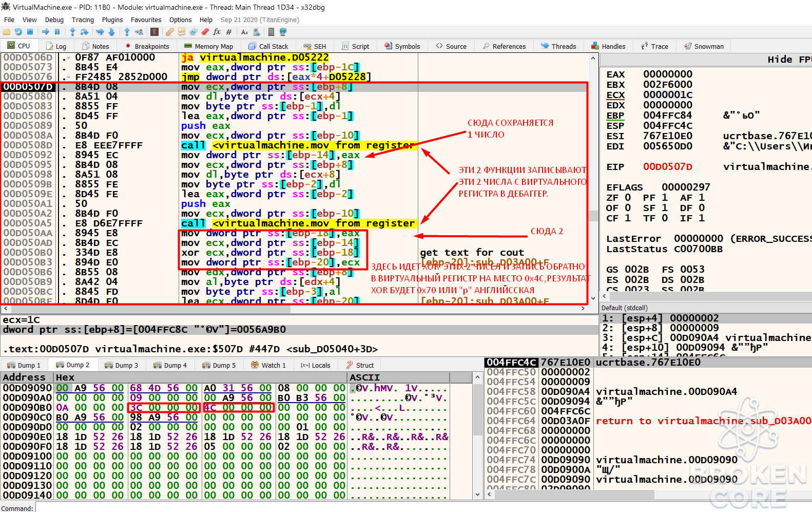Click the Command input field
Screen dimensions: 812x512
tap(423, 508)
